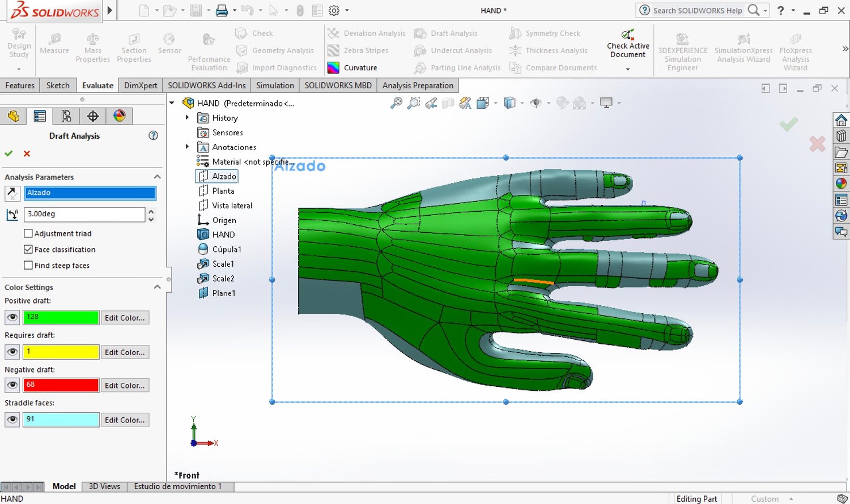Open the Design Study tool

click(x=19, y=44)
